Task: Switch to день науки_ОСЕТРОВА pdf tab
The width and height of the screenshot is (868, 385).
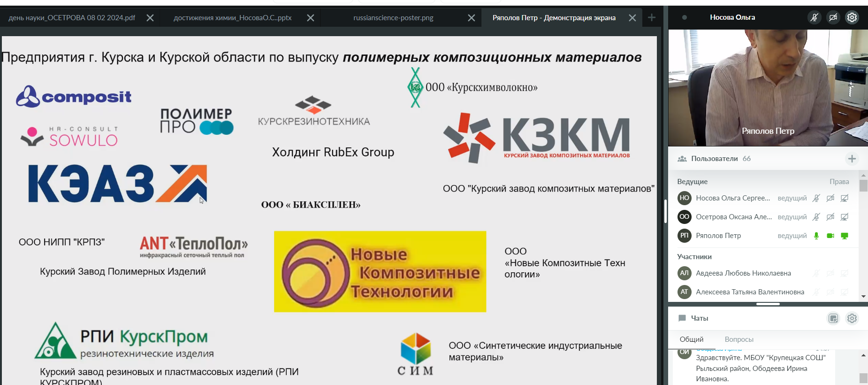Action: click(x=72, y=18)
